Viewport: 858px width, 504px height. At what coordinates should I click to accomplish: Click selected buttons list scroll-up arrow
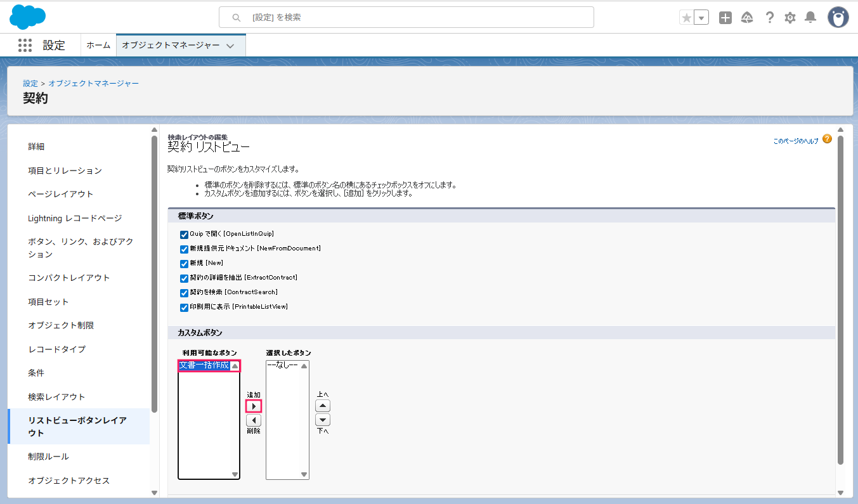coord(304,366)
